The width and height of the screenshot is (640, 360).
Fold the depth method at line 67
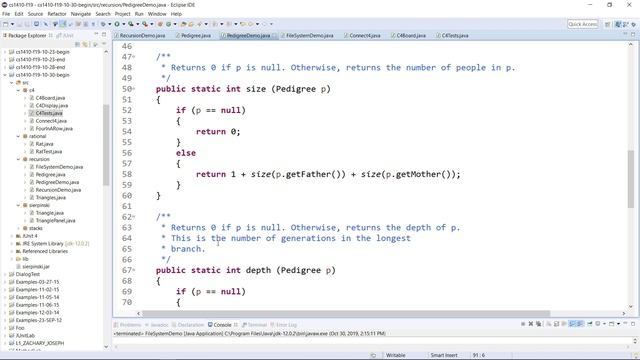(134, 270)
